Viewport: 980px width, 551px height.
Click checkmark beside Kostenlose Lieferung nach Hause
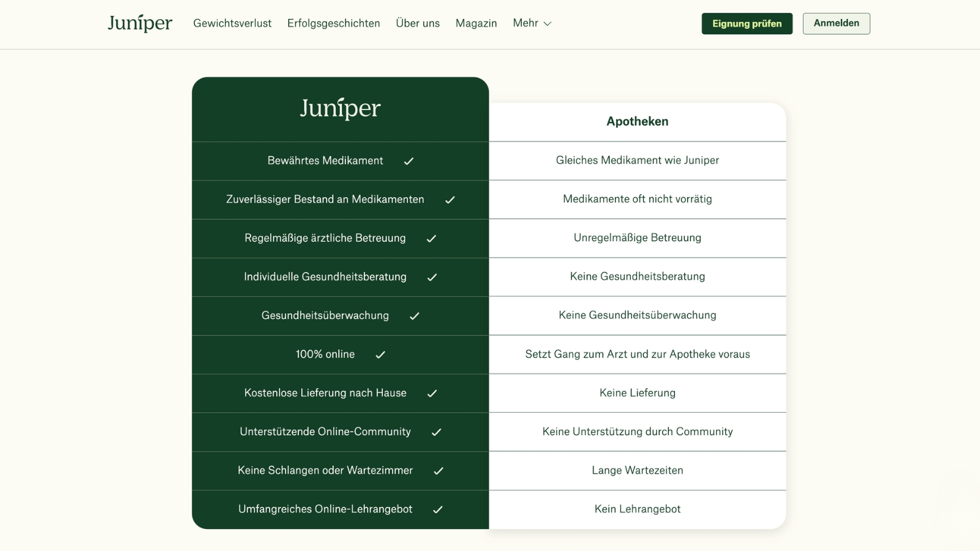tap(432, 394)
